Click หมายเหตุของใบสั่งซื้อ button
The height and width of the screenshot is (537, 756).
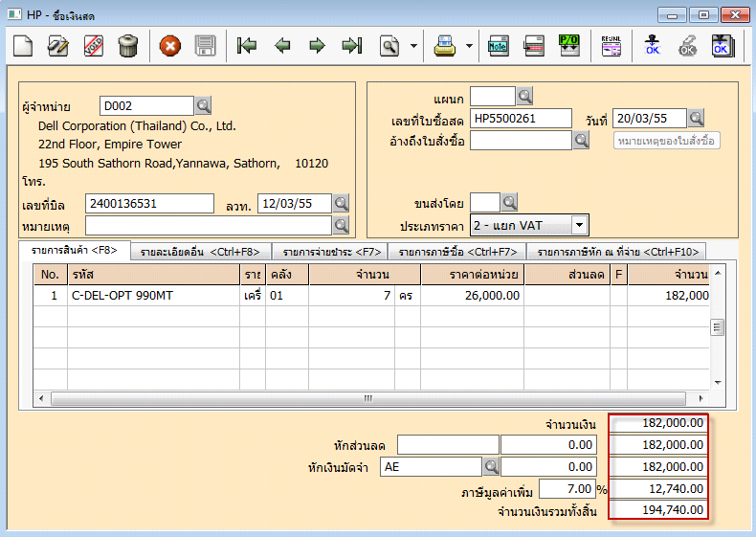click(666, 141)
